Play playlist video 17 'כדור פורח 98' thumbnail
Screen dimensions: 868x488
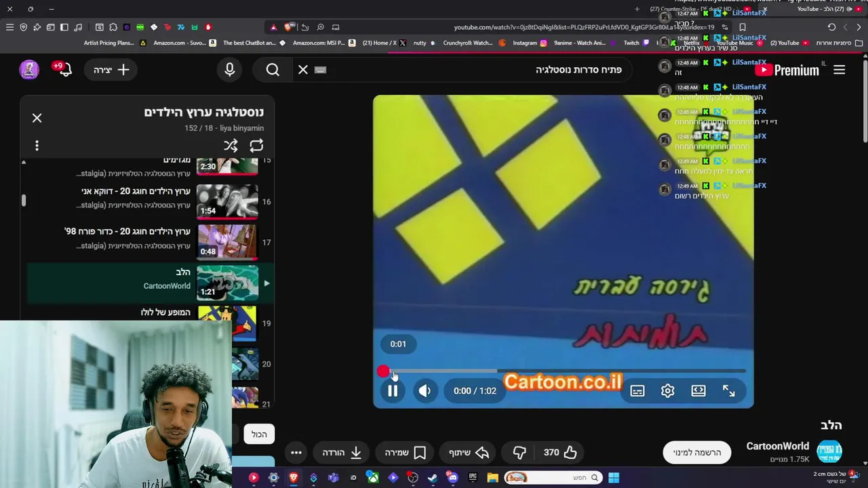(x=227, y=242)
